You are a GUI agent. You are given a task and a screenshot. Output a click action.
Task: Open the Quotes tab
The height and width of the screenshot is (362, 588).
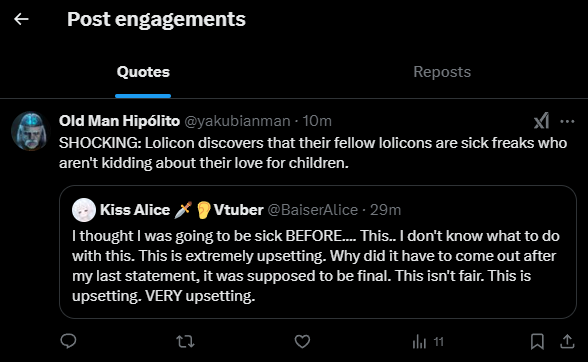143,72
